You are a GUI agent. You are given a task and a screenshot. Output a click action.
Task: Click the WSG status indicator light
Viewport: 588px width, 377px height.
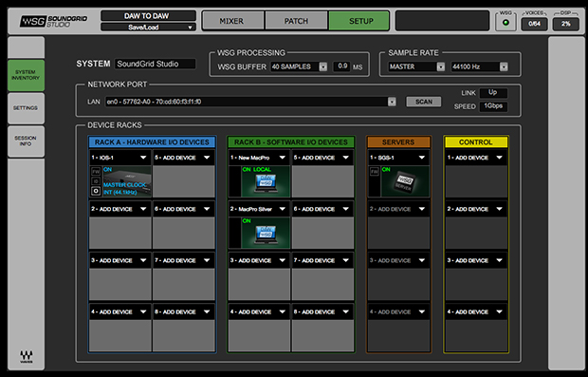click(505, 24)
